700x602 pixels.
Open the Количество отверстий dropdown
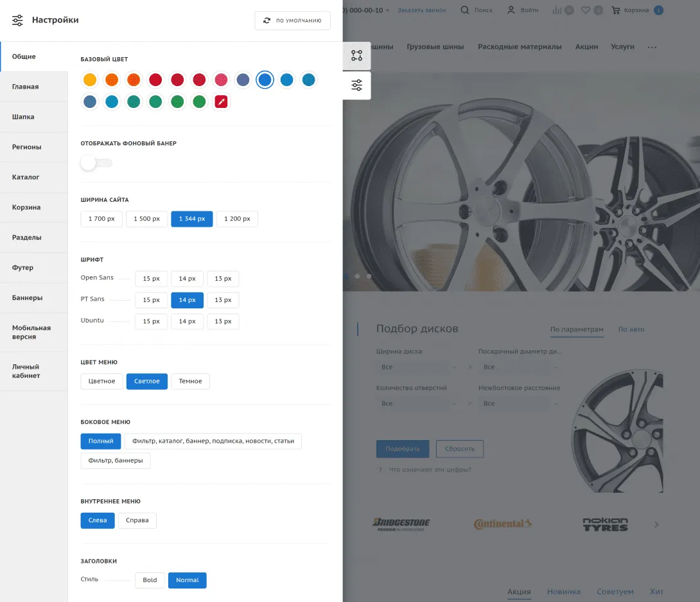pyautogui.click(x=419, y=403)
